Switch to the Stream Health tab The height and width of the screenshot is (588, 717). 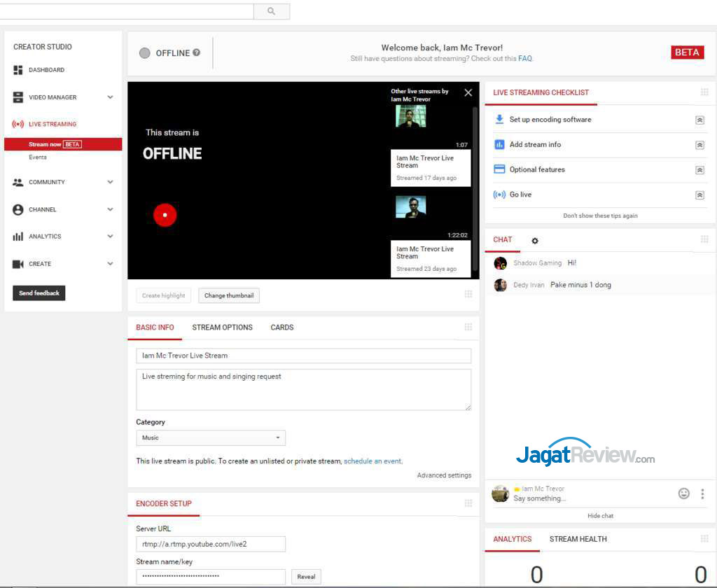(578, 539)
